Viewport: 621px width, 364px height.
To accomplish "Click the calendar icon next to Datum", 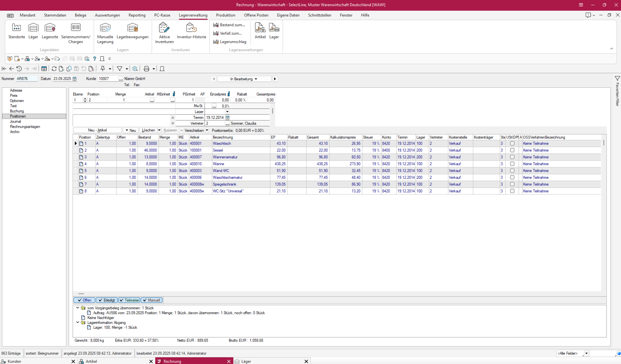I will tap(75, 79).
